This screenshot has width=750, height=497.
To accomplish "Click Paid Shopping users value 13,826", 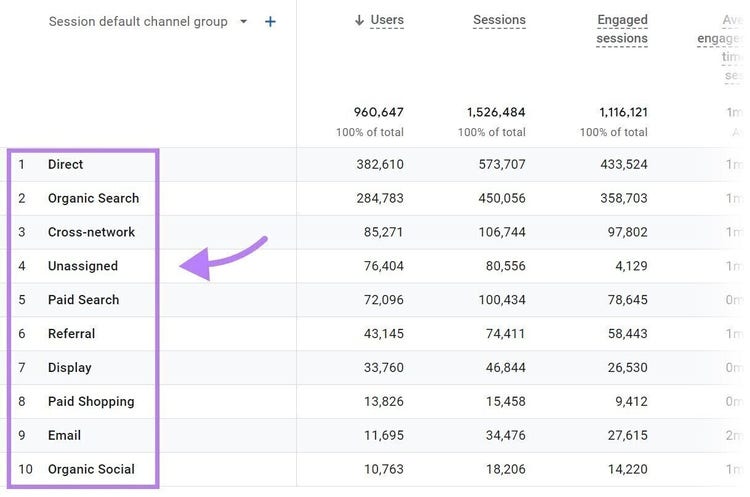I will (x=384, y=401).
